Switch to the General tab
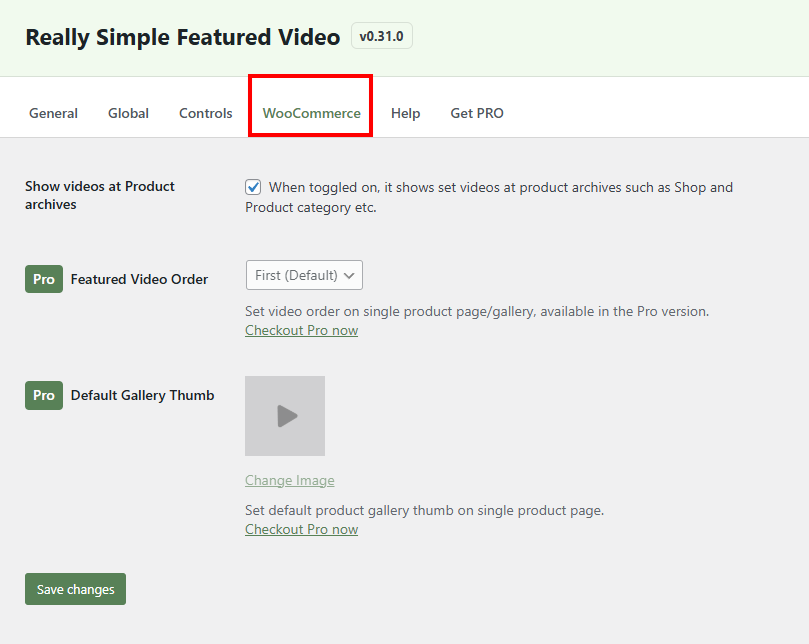Screen dimensions: 809x644 (53, 113)
